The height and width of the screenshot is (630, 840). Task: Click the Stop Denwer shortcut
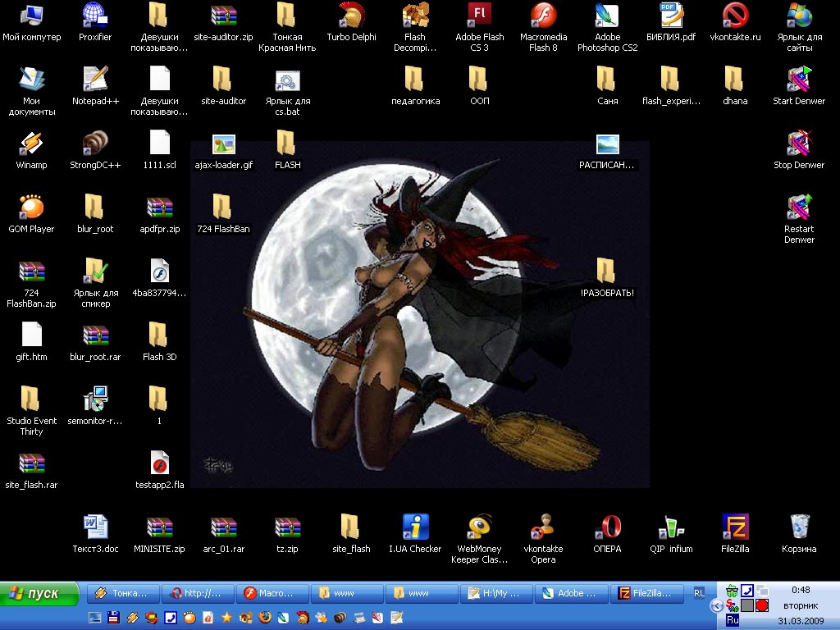click(799, 150)
